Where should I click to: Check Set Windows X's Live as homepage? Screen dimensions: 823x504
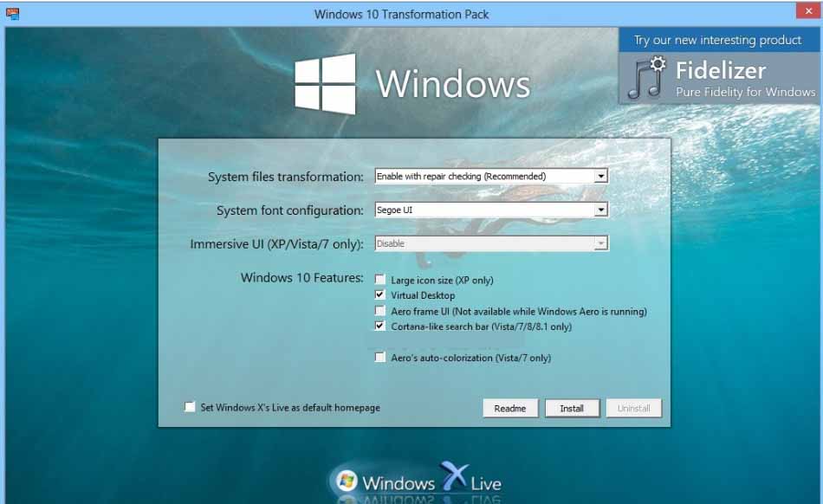click(x=190, y=407)
